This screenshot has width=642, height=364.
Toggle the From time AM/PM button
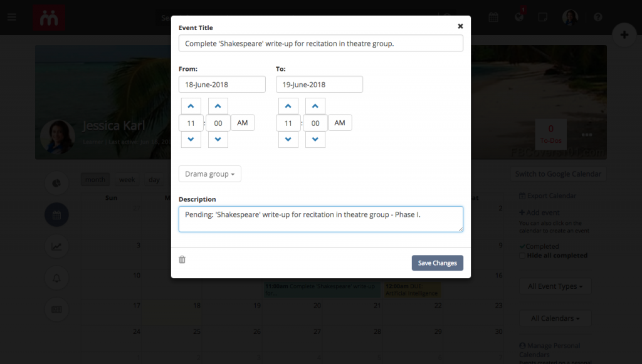coord(243,123)
